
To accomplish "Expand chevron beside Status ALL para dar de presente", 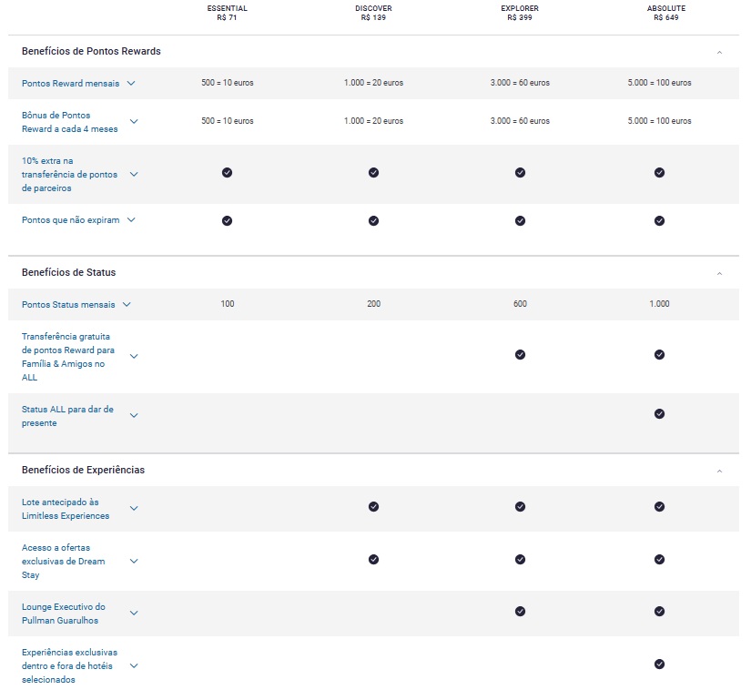I will pos(134,415).
